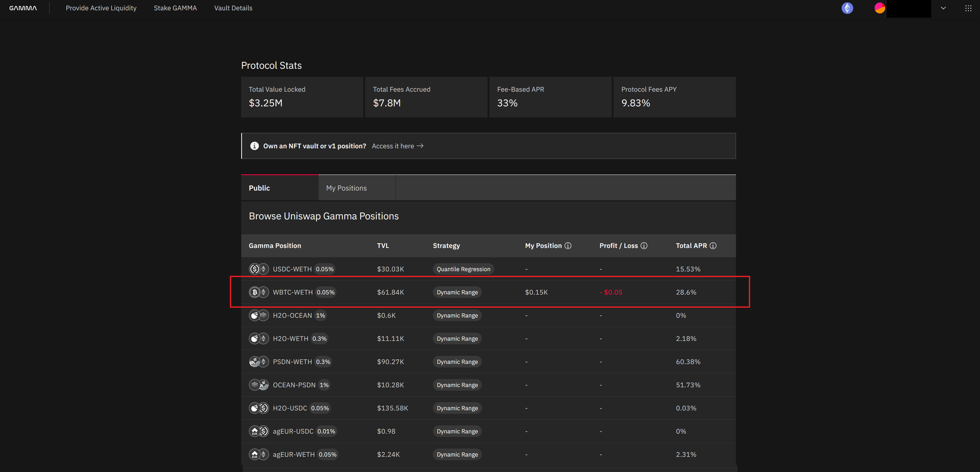This screenshot has height=472, width=980.
Task: Open the Ethereum network selector icon
Action: tap(847, 8)
